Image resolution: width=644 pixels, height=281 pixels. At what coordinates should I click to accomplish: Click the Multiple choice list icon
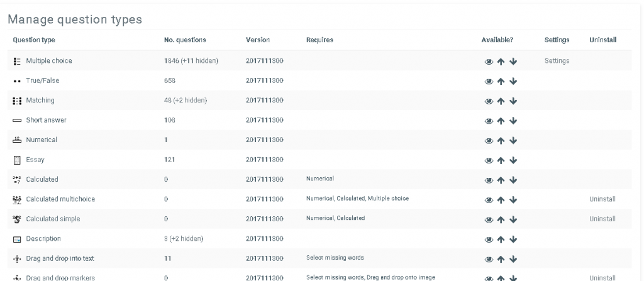pyautogui.click(x=17, y=61)
